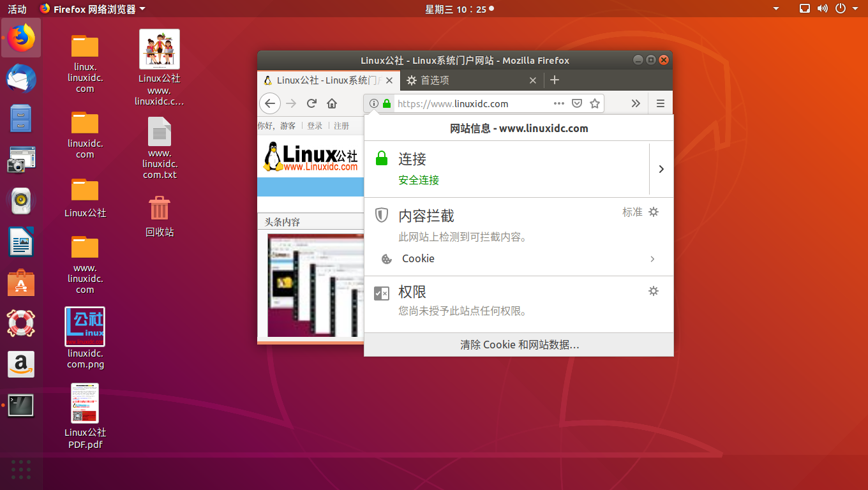The image size is (868, 490).
Task: Open Ubuntu Software from dock
Action: (21, 283)
